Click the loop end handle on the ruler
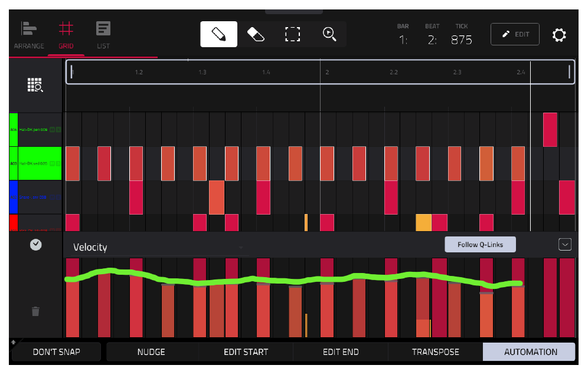This screenshot has height=375, width=588. click(569, 71)
